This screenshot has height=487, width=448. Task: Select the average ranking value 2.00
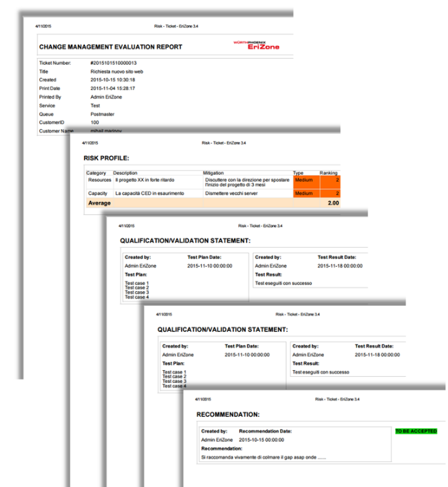333,203
